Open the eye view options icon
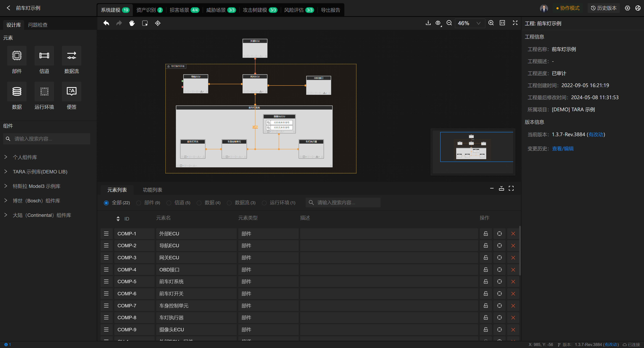644x348 pixels. pyautogui.click(x=438, y=23)
